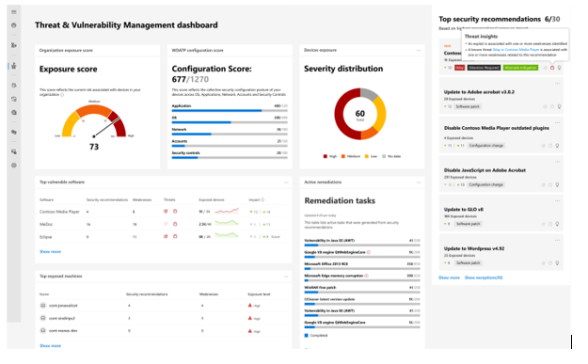Click info icon next to Impact column header
Image resolution: width=588 pixels, height=364 pixels.
point(262,199)
